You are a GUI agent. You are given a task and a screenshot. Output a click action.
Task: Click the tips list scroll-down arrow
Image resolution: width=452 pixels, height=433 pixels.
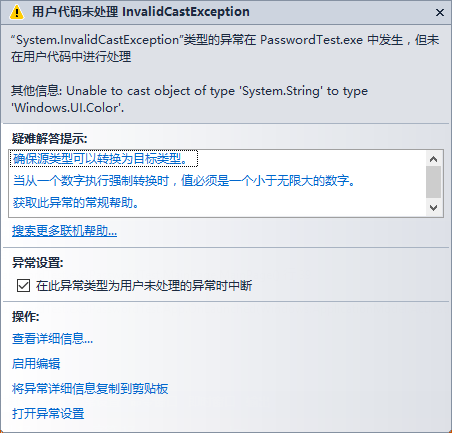click(x=433, y=208)
